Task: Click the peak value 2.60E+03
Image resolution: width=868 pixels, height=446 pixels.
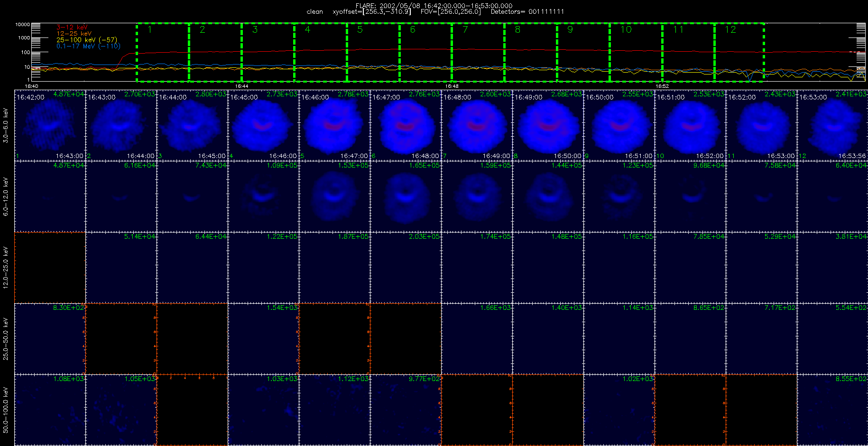Action: tap(496, 94)
